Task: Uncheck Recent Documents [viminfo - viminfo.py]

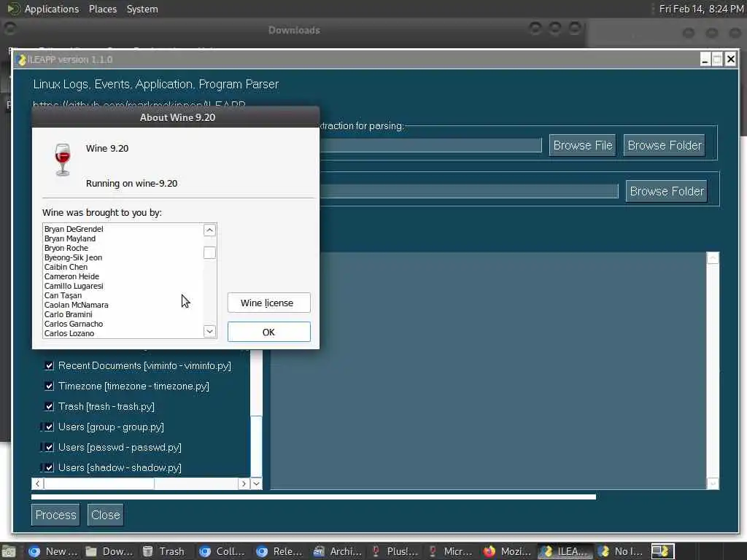Action: [x=49, y=366]
